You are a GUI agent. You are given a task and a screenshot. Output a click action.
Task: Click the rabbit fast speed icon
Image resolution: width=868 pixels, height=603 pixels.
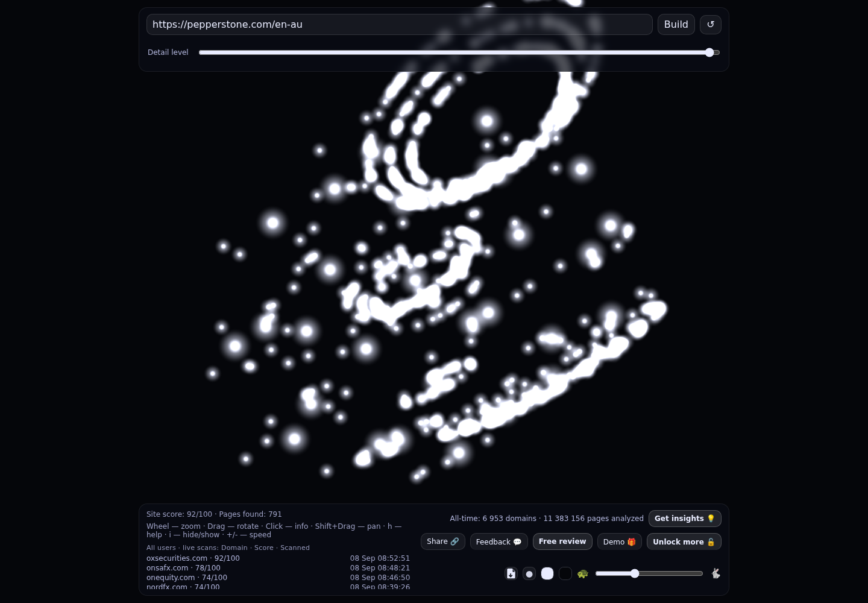click(715, 573)
